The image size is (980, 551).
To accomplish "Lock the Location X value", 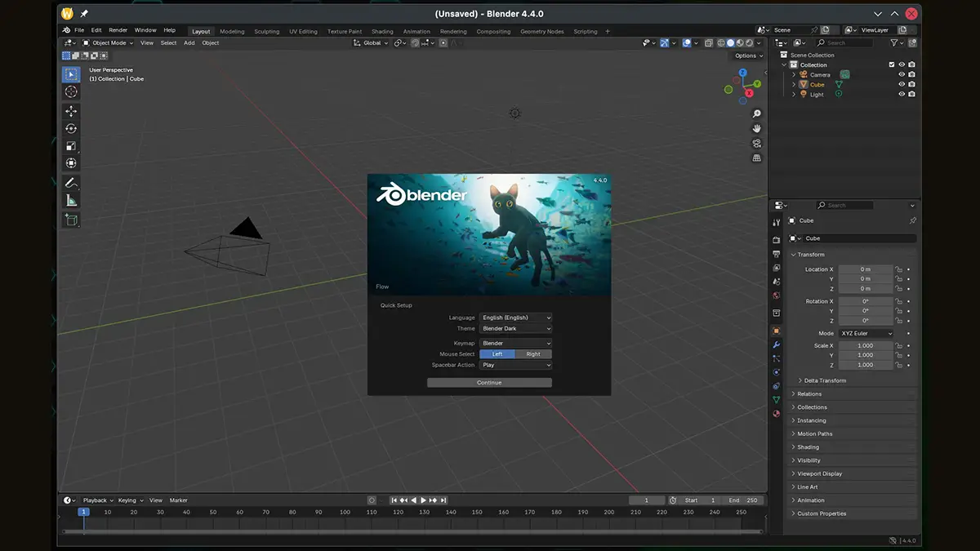I will (x=898, y=269).
